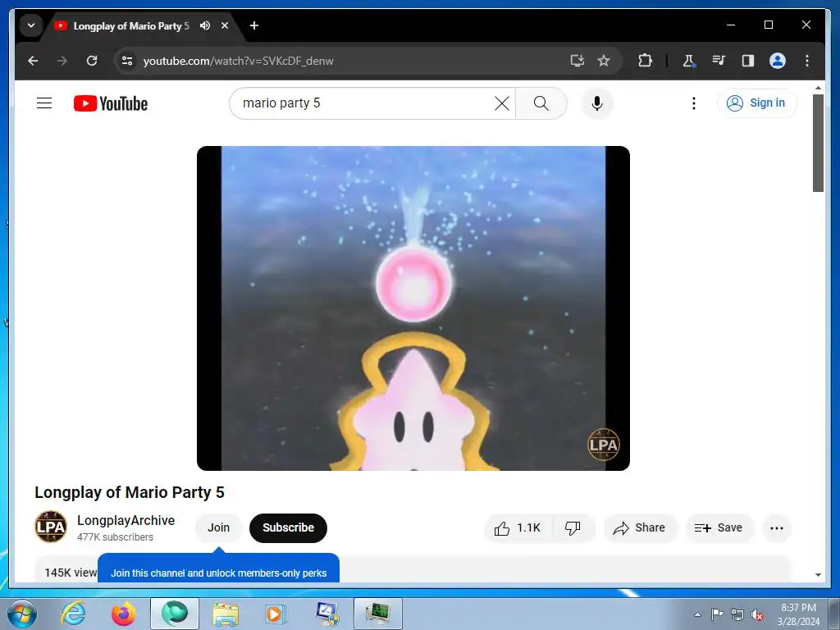
Task: Click in the 'mario party 5' search field
Action: tap(364, 103)
